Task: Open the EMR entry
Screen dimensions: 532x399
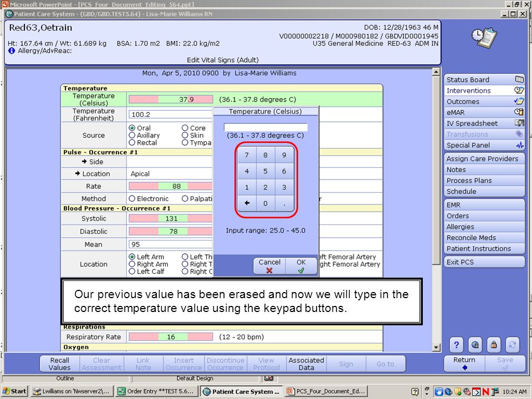Action: (484, 205)
